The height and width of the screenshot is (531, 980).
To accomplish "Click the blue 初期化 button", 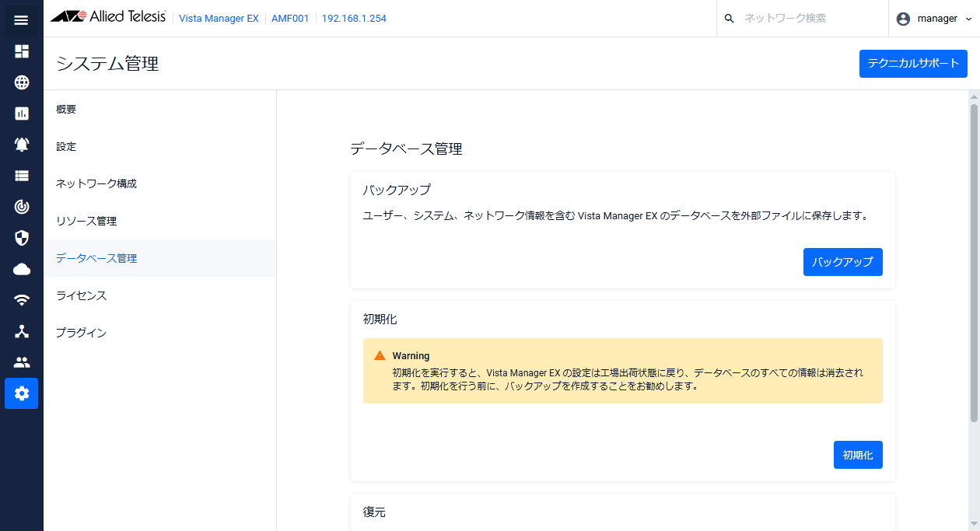I will pyautogui.click(x=858, y=455).
